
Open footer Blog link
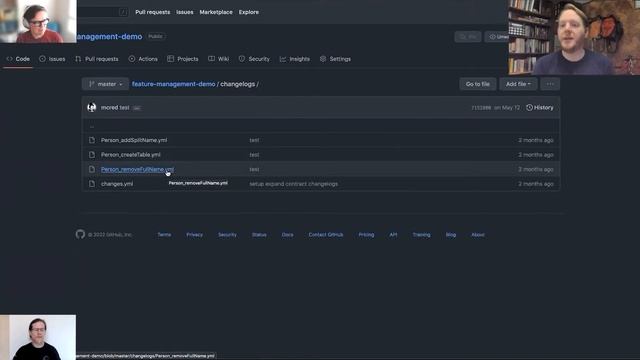point(451,235)
